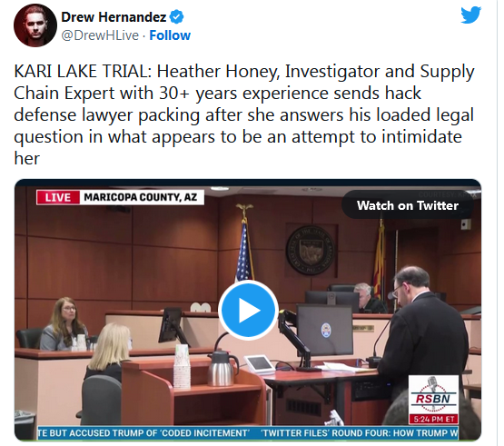The image size is (504, 446).
Task: Click the American flag in video
Action: coord(244,251)
